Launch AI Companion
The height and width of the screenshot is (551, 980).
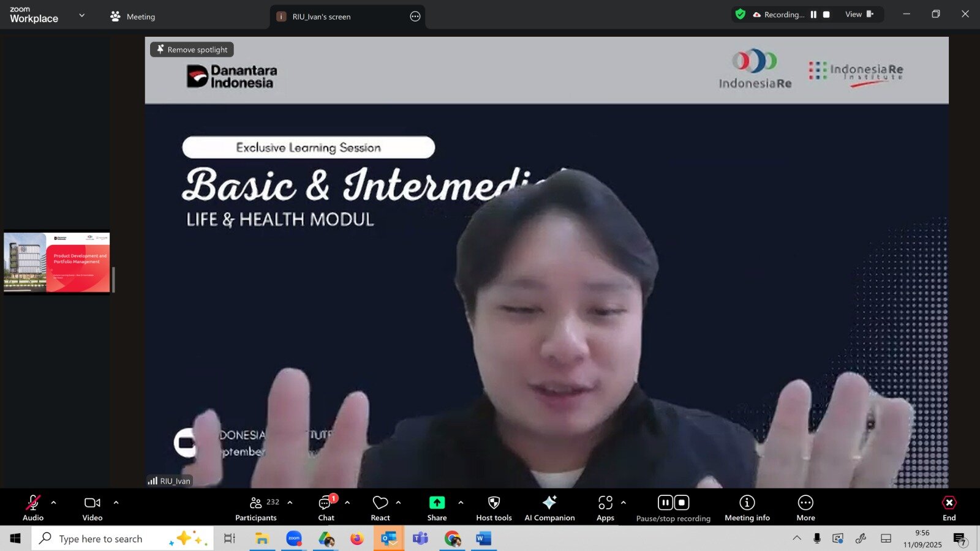[x=549, y=508]
